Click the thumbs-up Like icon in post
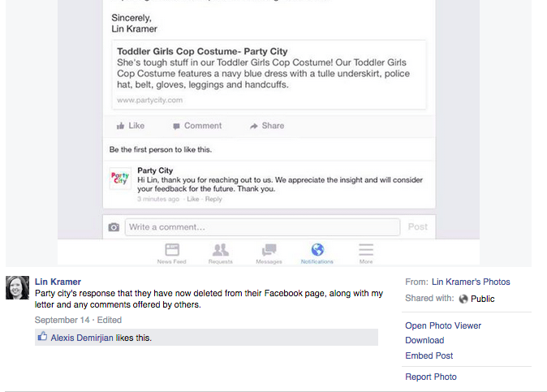 [121, 126]
